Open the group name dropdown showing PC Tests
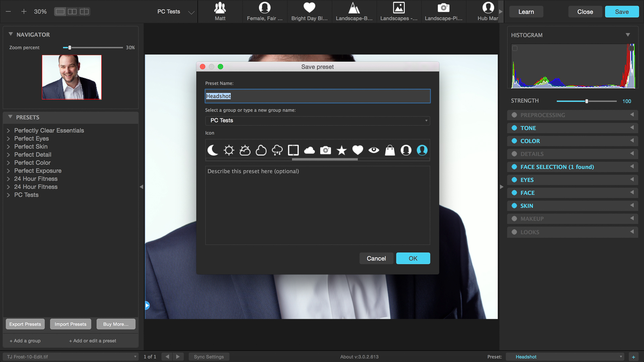Image resolution: width=644 pixels, height=362 pixels. click(x=317, y=121)
